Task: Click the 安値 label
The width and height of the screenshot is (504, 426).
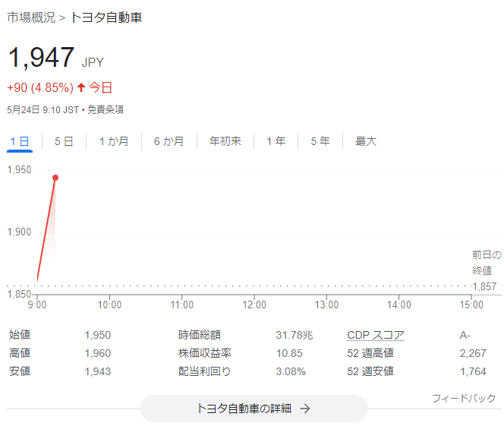Action: (x=20, y=371)
